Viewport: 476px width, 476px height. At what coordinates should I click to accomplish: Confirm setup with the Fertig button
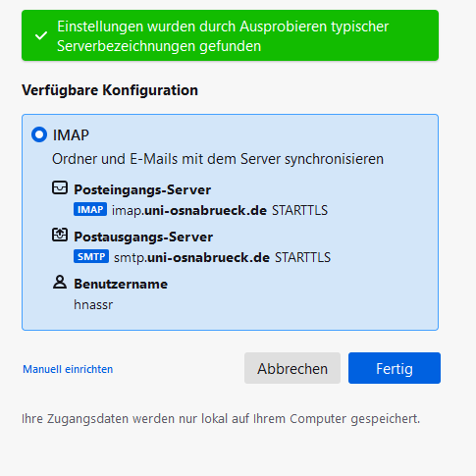click(395, 368)
